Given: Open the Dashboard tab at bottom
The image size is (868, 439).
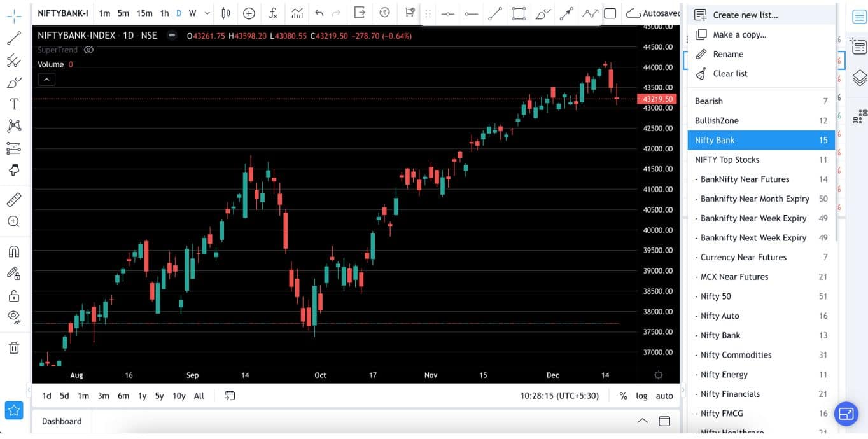Looking at the screenshot, I should pyautogui.click(x=61, y=421).
